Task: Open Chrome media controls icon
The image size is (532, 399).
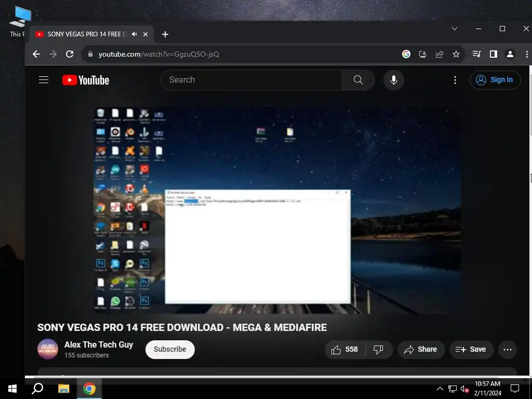Action: coord(477,54)
